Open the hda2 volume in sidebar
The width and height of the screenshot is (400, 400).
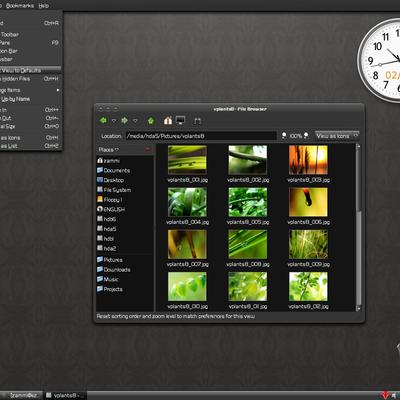click(x=125, y=248)
